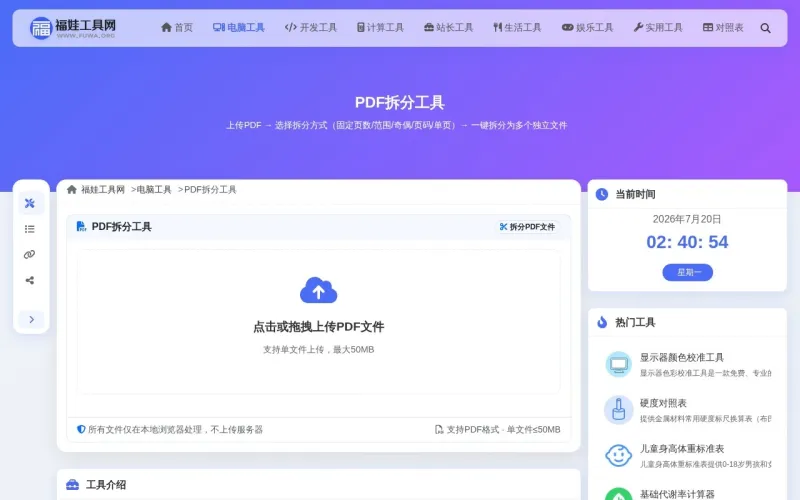The height and width of the screenshot is (500, 800).
Task: Open the 娱乐工具 menu
Action: tap(587, 28)
